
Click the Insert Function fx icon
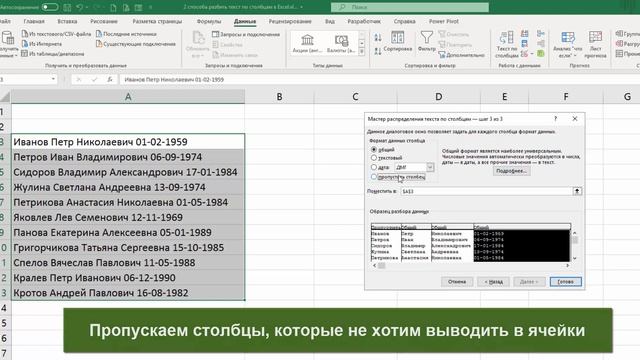coord(110,80)
